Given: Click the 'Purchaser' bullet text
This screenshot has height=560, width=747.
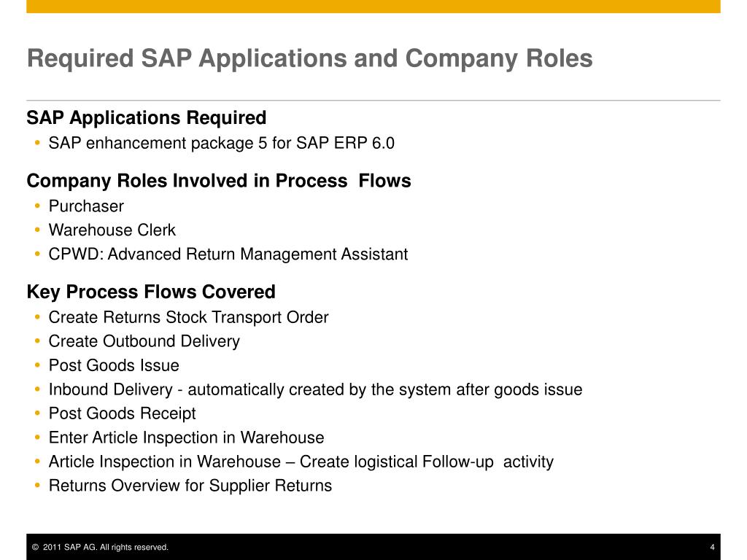Looking at the screenshot, I should point(86,206).
